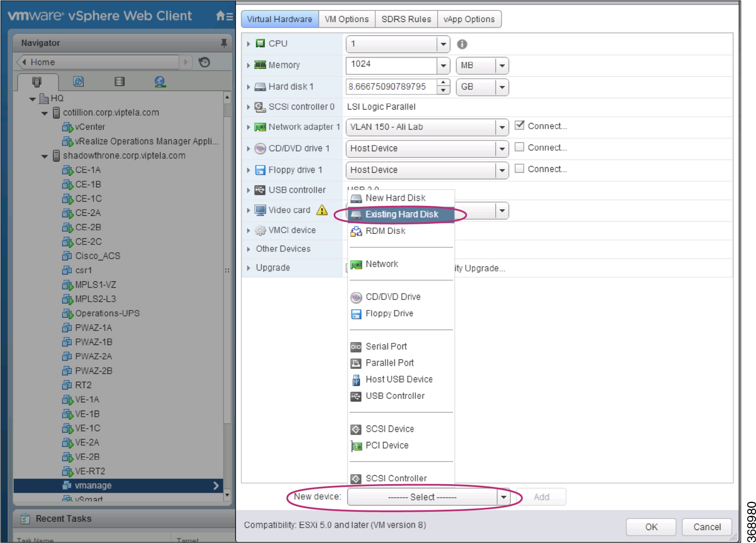Switch to VMs and Templates view icon

(x=79, y=82)
